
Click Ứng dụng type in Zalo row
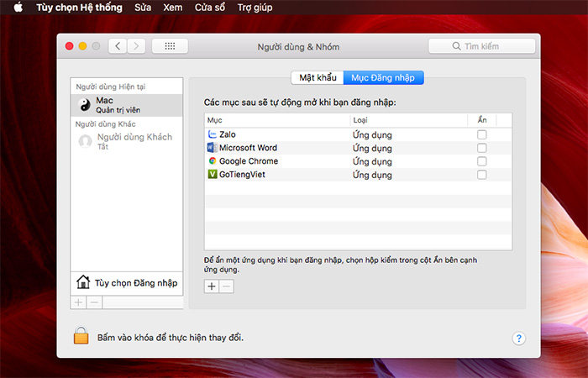[372, 135]
